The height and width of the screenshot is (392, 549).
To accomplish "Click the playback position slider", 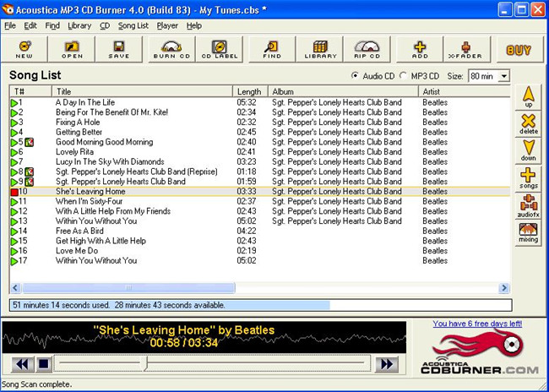I will point(147,364).
